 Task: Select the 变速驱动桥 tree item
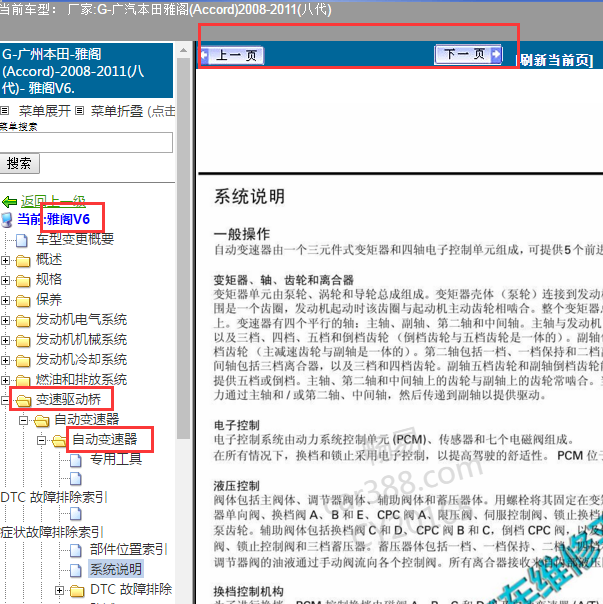tap(68, 399)
